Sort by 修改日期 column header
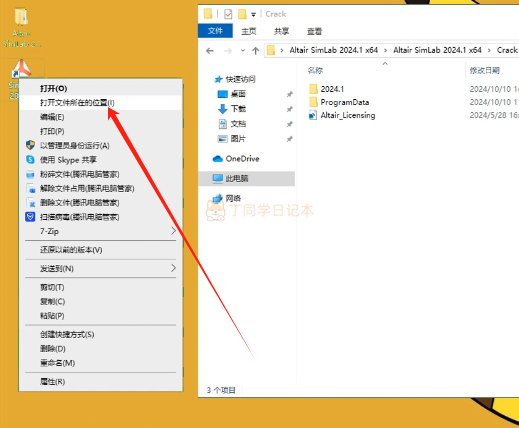The height and width of the screenshot is (428, 519). (x=485, y=70)
